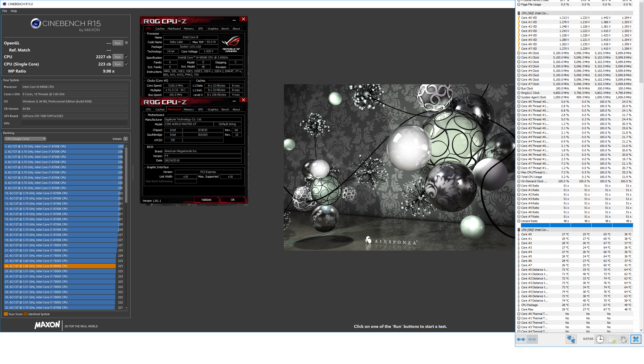This screenshot has width=644, height=364.
Task: Click HWiNFO shrink columns arrows icon
Action: pyautogui.click(x=532, y=339)
